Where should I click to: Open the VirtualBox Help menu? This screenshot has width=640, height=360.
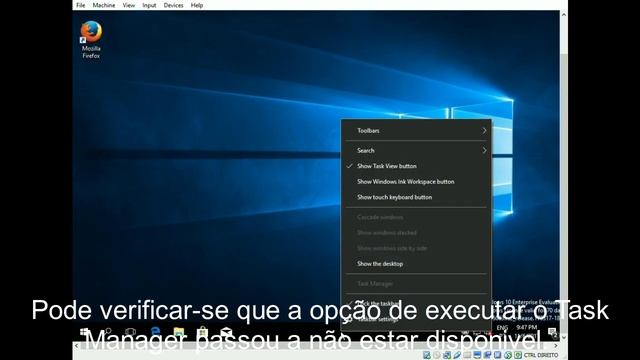197,5
